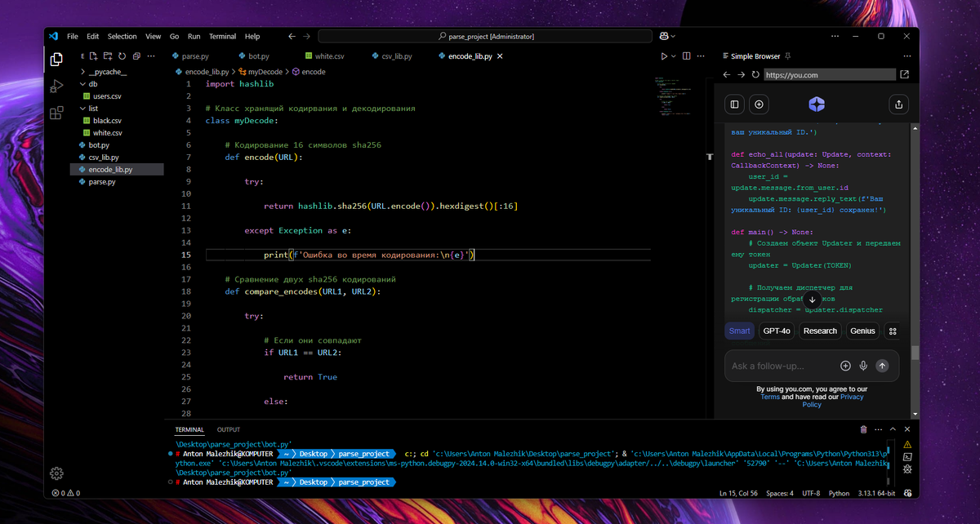Click the Copilot icon in title bar
The width and height of the screenshot is (980, 524).
665,36
